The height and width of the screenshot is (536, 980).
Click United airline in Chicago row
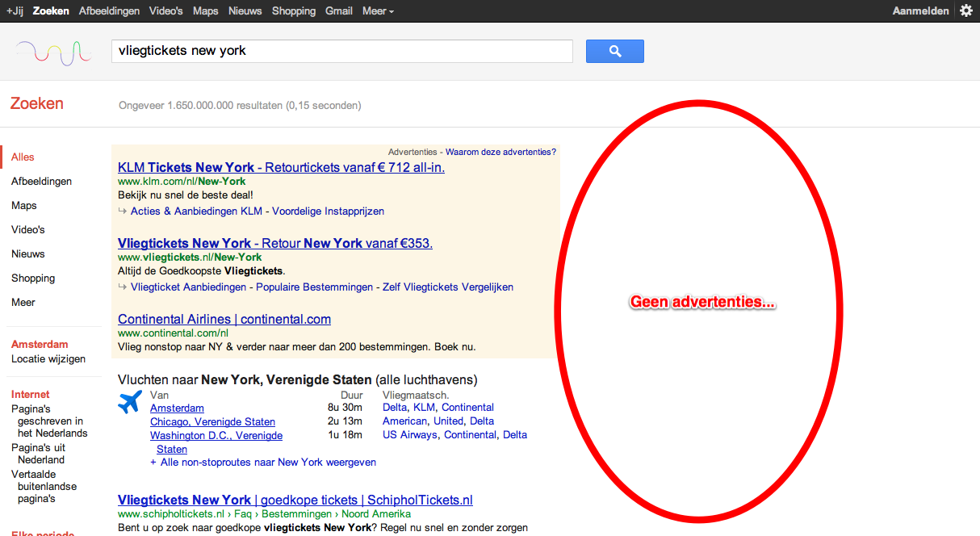pyautogui.click(x=448, y=421)
